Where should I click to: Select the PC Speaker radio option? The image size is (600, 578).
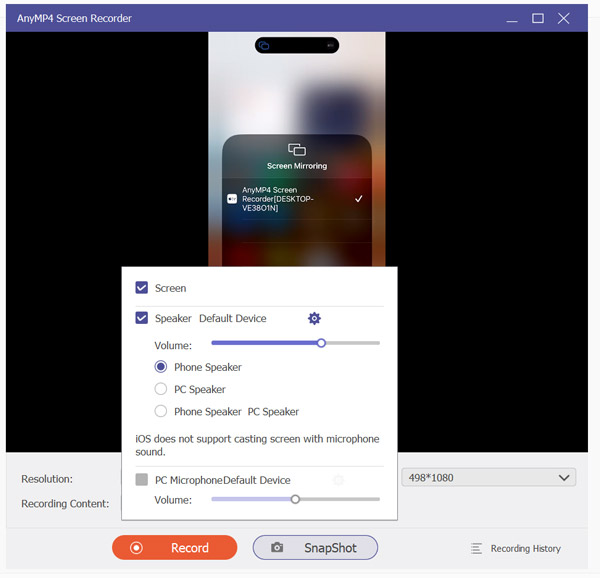161,389
